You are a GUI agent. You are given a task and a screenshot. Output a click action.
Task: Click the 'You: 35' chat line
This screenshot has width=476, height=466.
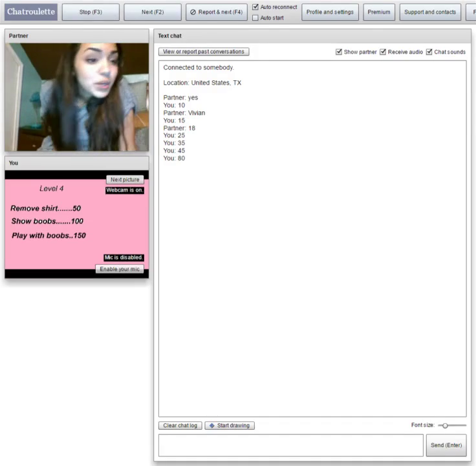point(174,143)
